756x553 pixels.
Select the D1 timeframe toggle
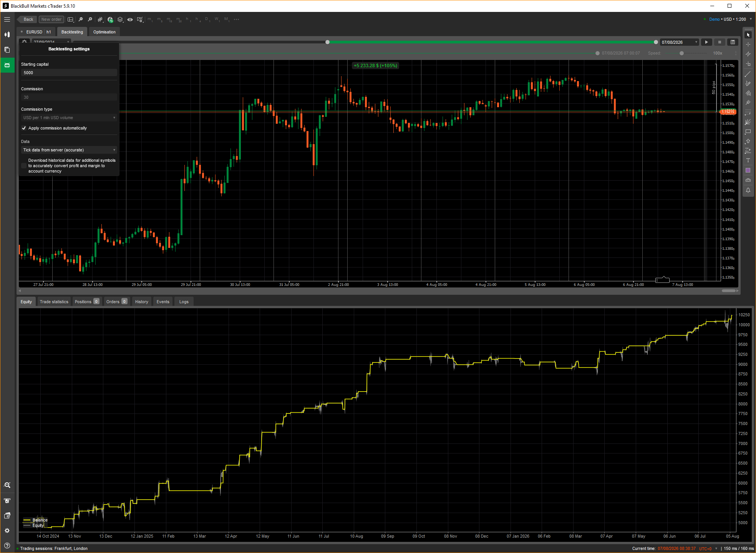[207, 20]
